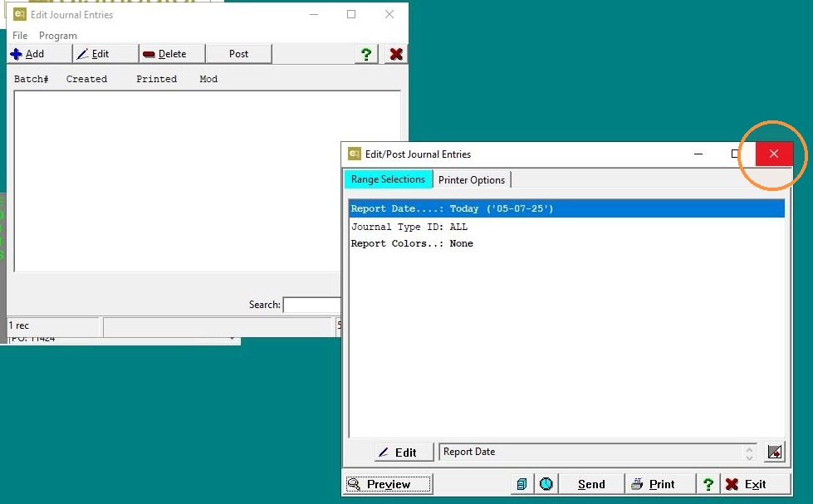Viewport: 813px width, 504px height.
Task: Click the Send button
Action: (x=591, y=484)
